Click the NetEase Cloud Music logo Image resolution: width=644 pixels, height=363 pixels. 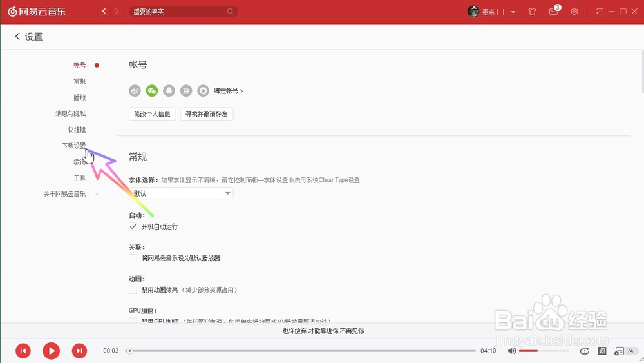37,12
